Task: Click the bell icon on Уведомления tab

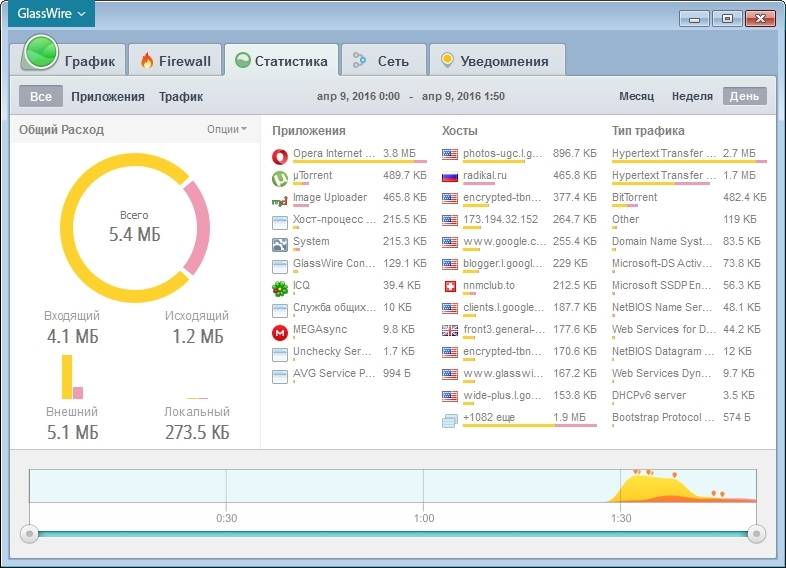Action: 447,60
